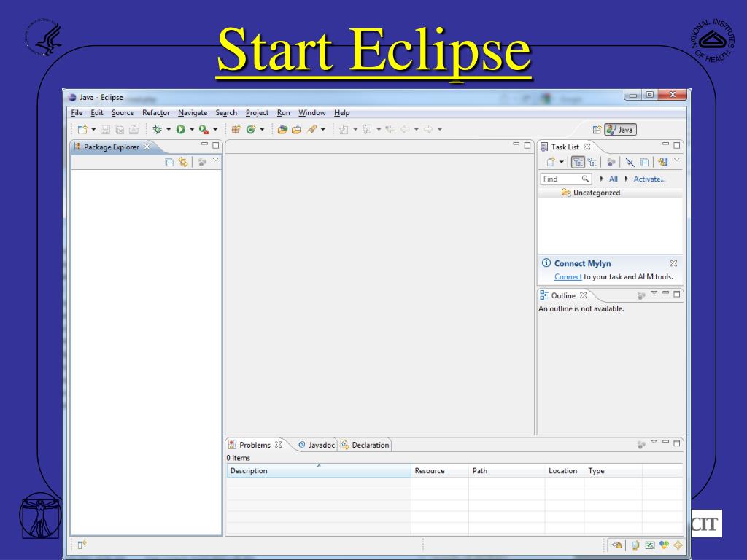
Task: Launch Debug with the green bug icon
Action: pyautogui.click(x=158, y=130)
